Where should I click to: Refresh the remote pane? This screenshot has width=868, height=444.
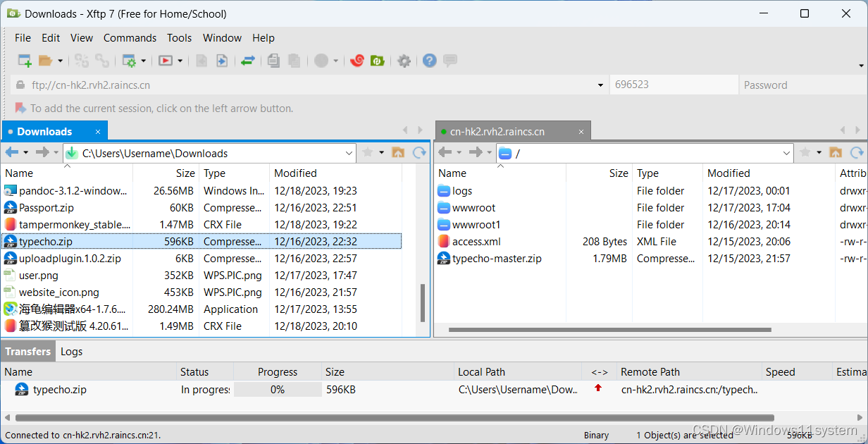tap(857, 152)
